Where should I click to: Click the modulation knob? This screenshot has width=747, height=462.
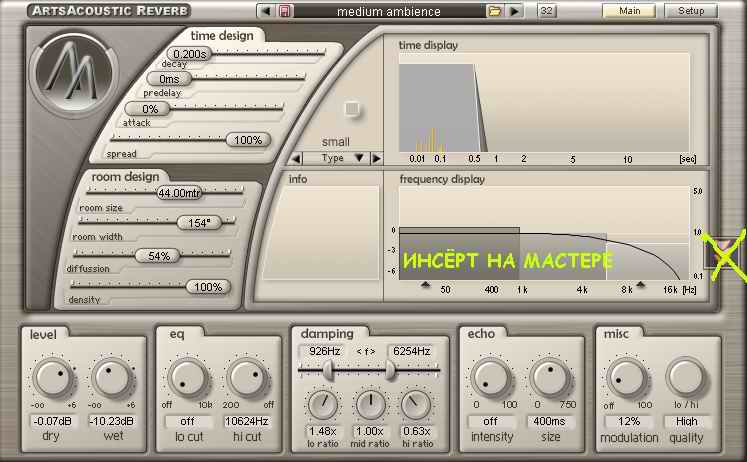click(626, 378)
